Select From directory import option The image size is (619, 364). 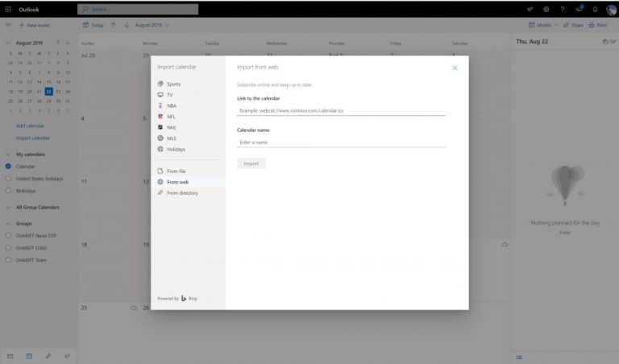178,192
